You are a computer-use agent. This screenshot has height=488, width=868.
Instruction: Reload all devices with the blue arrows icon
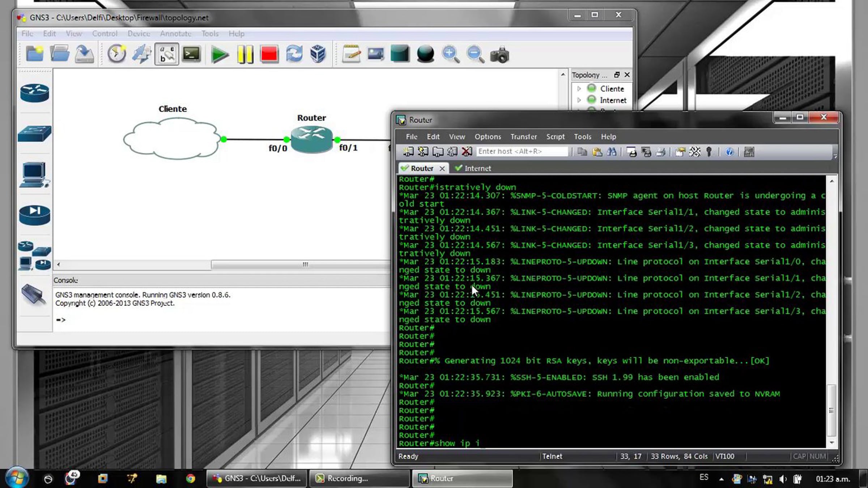click(294, 54)
